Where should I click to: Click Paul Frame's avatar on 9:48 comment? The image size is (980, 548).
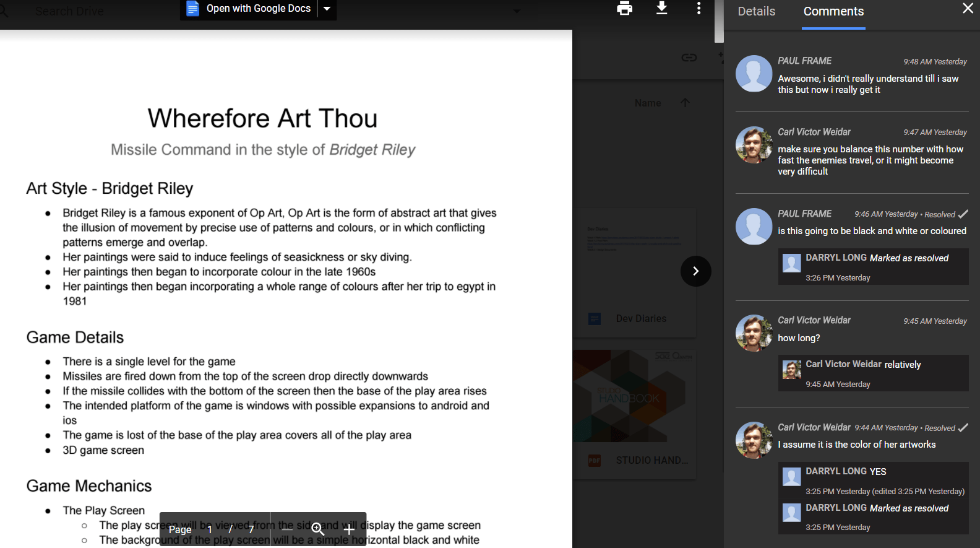click(x=754, y=74)
